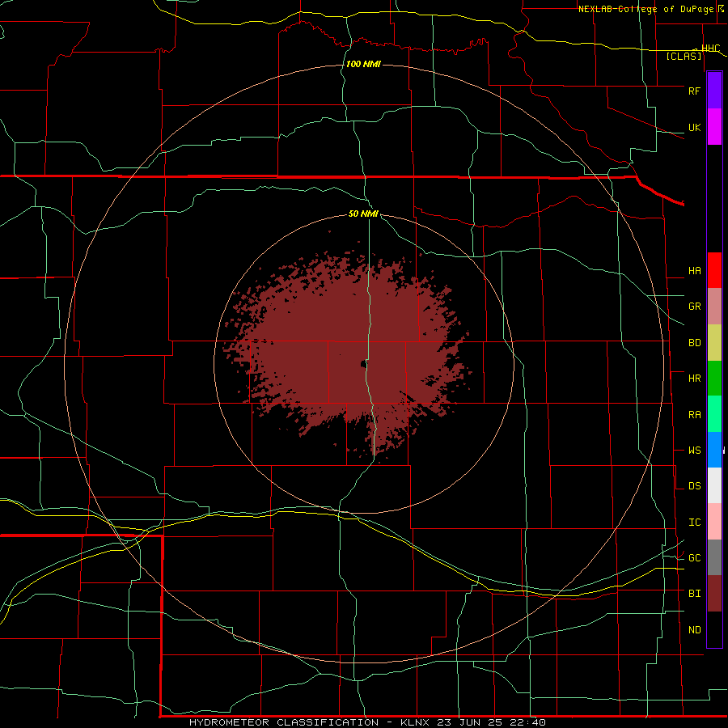Viewport: 728px width, 728px height.
Task: Click the 50 NMI range ring label
Action: (x=363, y=214)
